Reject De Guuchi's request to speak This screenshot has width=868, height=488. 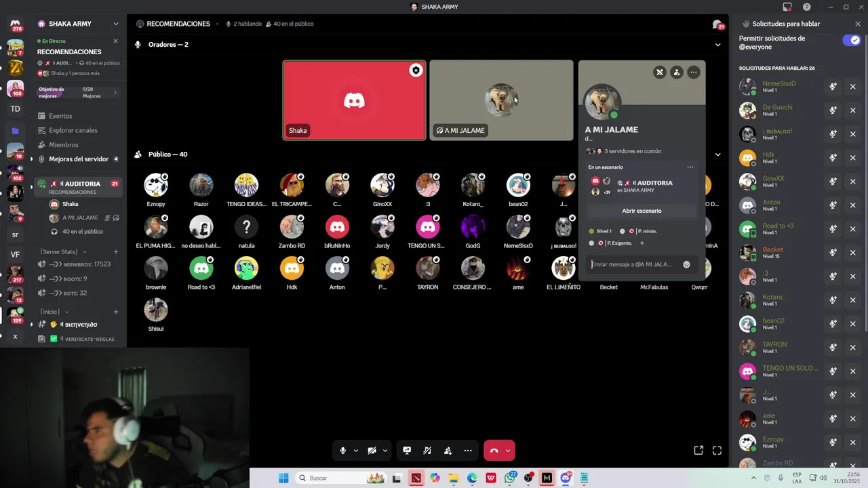pos(853,110)
